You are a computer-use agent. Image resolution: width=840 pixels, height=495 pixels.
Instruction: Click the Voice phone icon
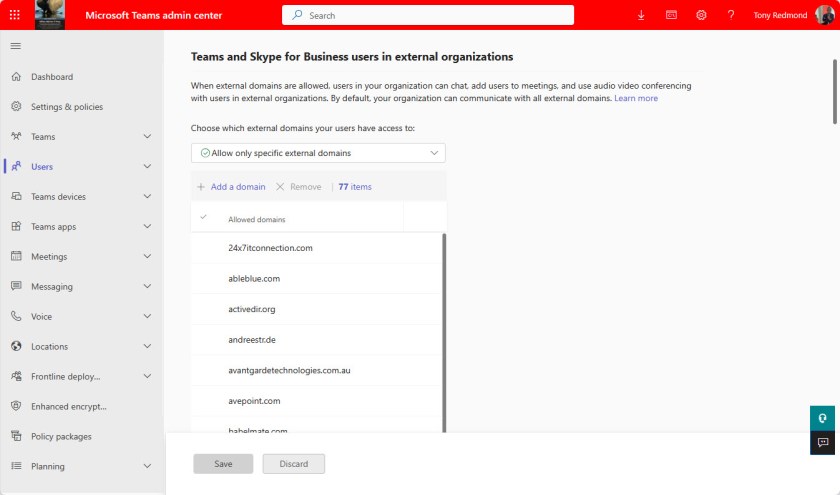click(16, 316)
